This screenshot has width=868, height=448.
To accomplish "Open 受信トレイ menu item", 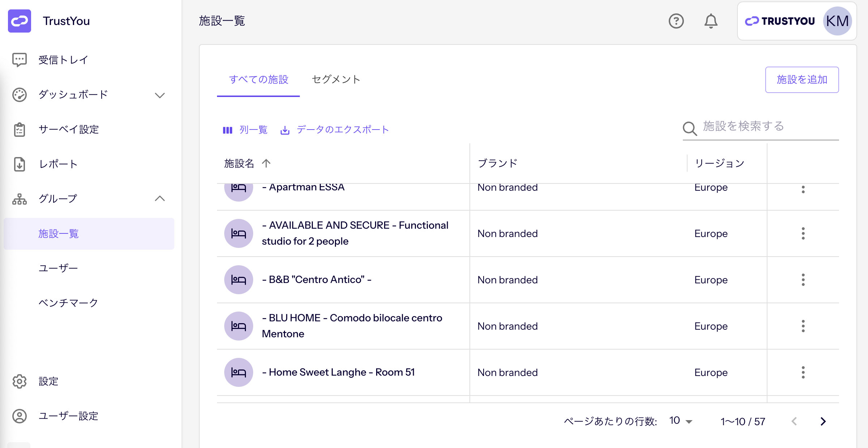I will click(64, 60).
